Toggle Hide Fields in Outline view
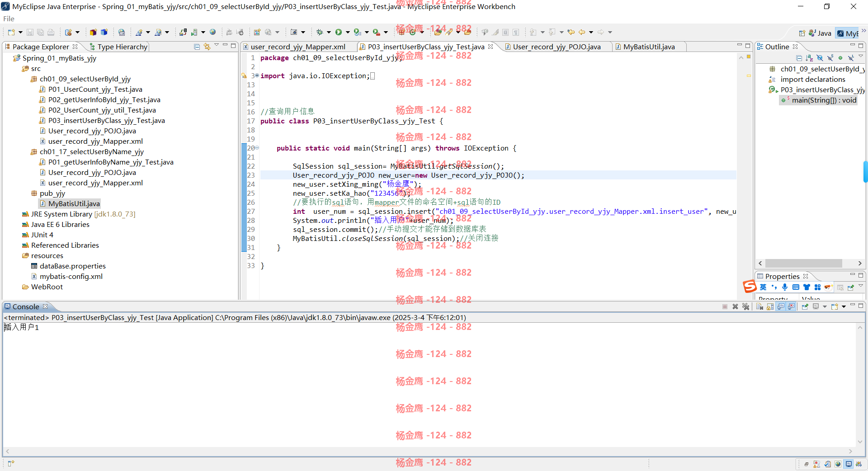This screenshot has height=471, width=868. (x=820, y=58)
